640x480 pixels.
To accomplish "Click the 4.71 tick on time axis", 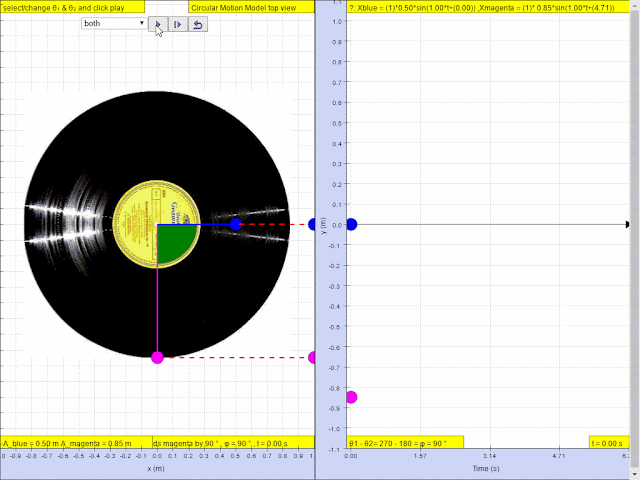I will [x=559, y=456].
